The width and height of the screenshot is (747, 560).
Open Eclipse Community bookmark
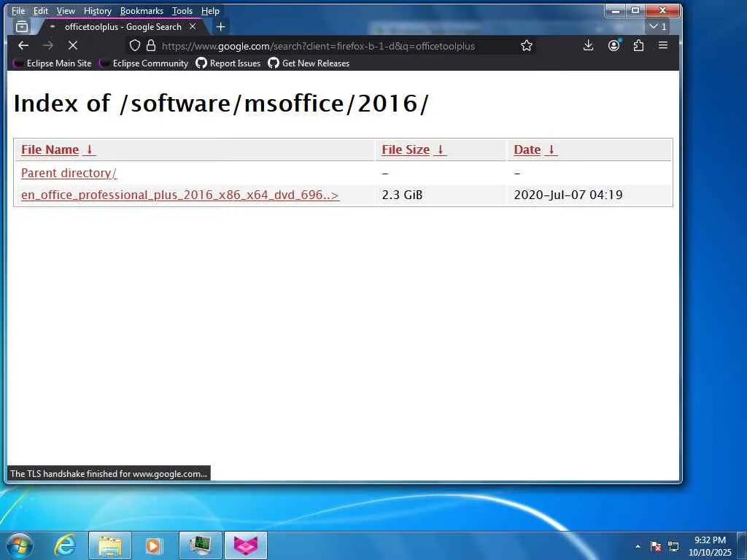(x=144, y=63)
